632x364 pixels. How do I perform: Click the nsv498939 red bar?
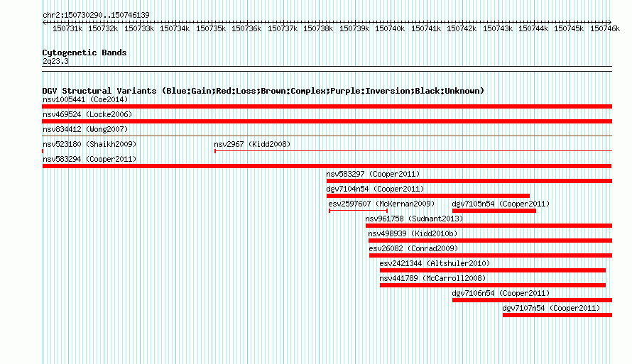tap(490, 241)
